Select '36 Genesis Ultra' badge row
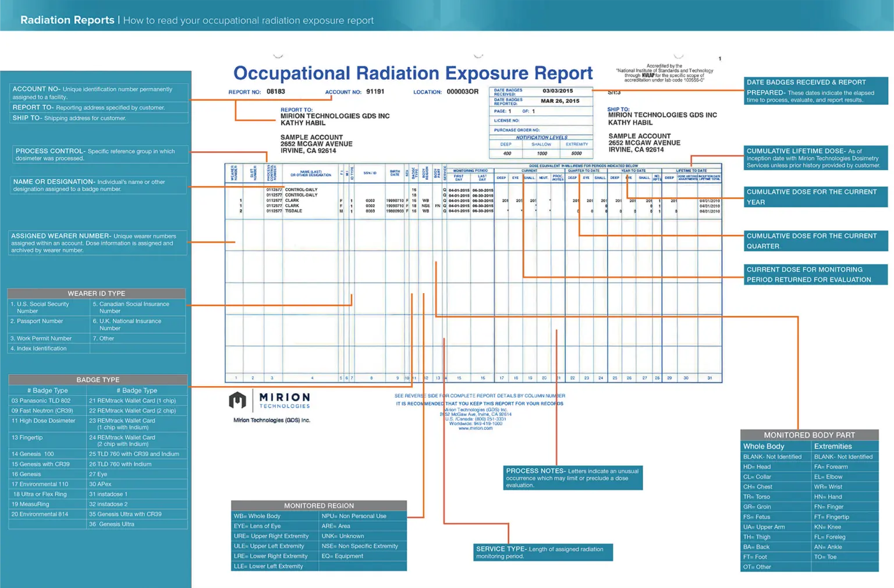 pyautogui.click(x=137, y=524)
